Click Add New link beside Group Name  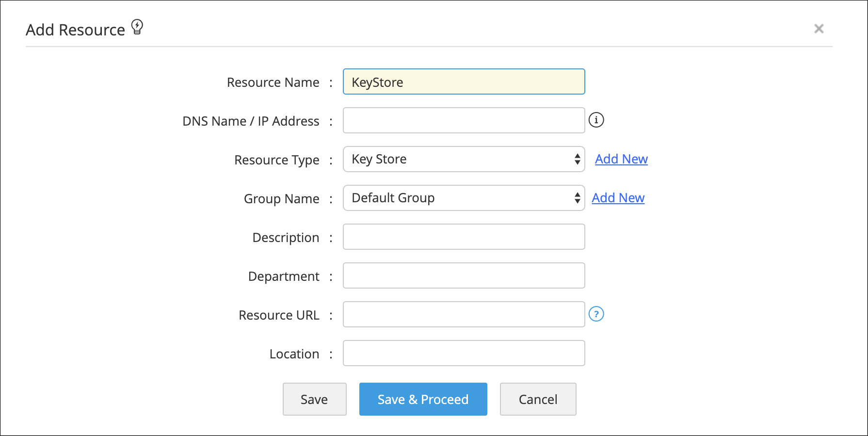coord(618,198)
